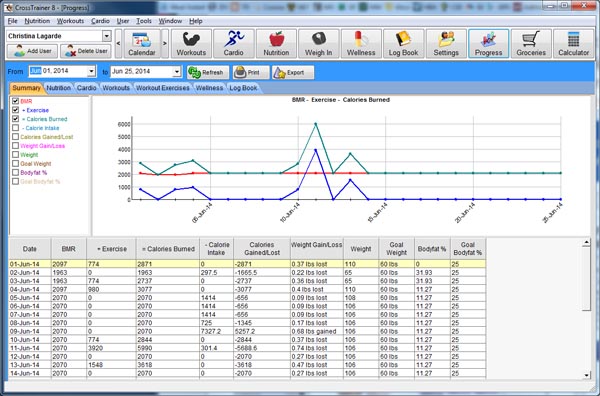Switch to the Cardio report tab
This screenshot has height=396, width=600.
(x=86, y=88)
